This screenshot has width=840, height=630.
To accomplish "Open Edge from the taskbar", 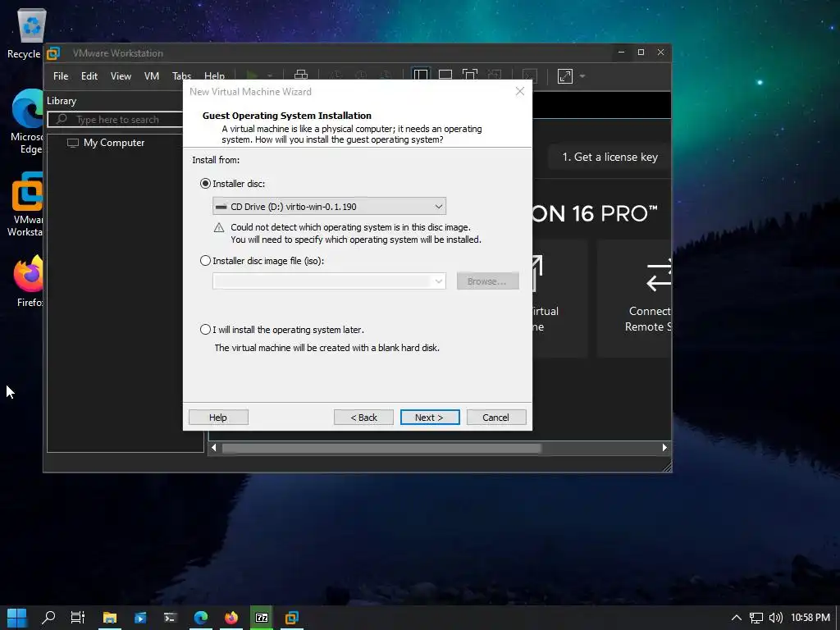I will [x=201, y=618].
